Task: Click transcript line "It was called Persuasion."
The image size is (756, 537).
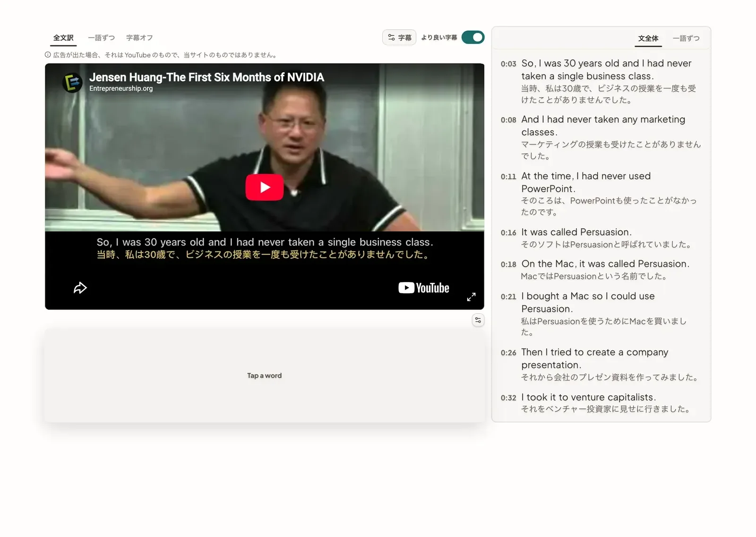Action: pyautogui.click(x=576, y=232)
